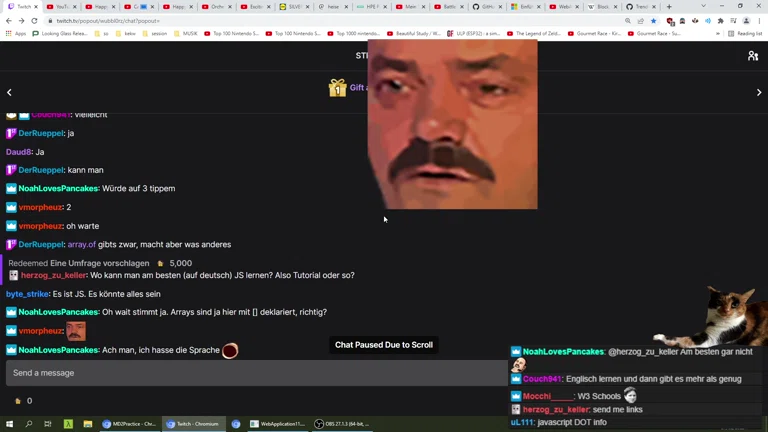
Task: Click the channel points icon below message box
Action: pos(17,401)
